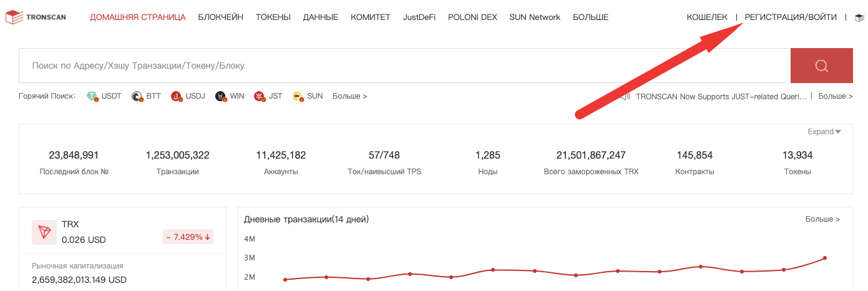
Task: Select the WIN token icon
Action: click(x=220, y=97)
